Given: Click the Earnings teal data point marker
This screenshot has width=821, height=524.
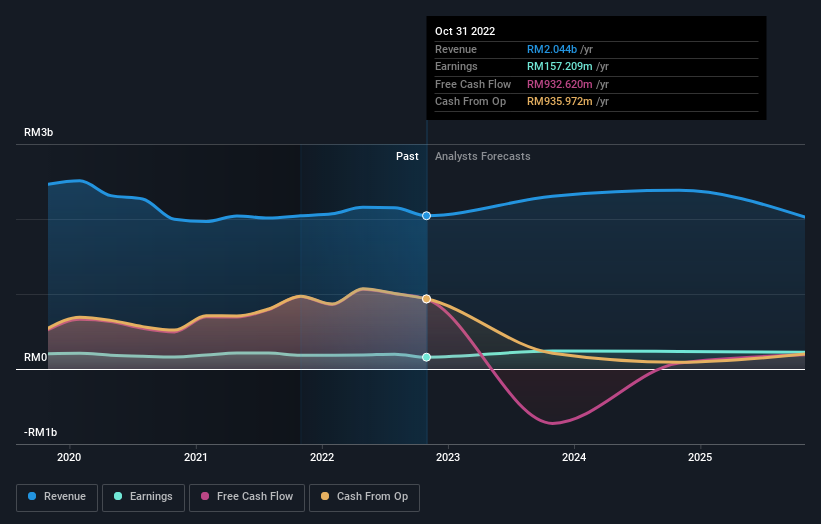Looking at the screenshot, I should coord(427,357).
